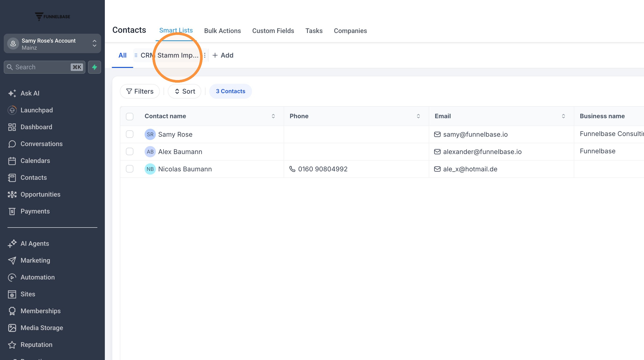
Task: Click Add to create a smart list
Action: point(223,55)
